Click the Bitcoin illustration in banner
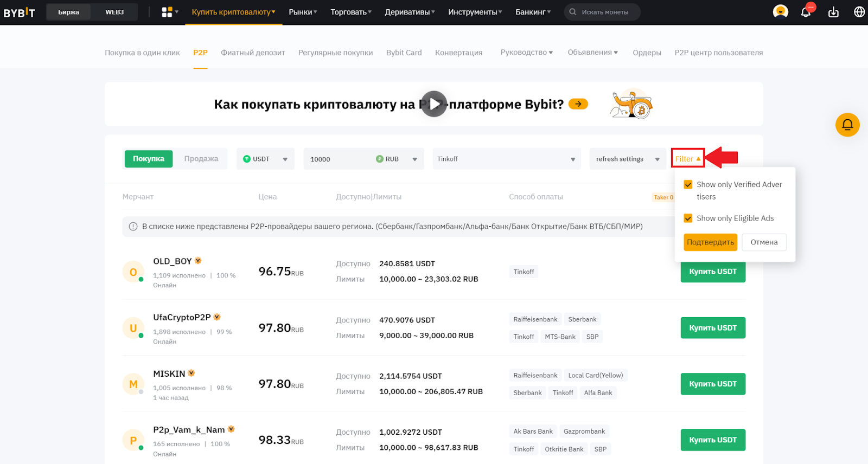 pos(631,104)
